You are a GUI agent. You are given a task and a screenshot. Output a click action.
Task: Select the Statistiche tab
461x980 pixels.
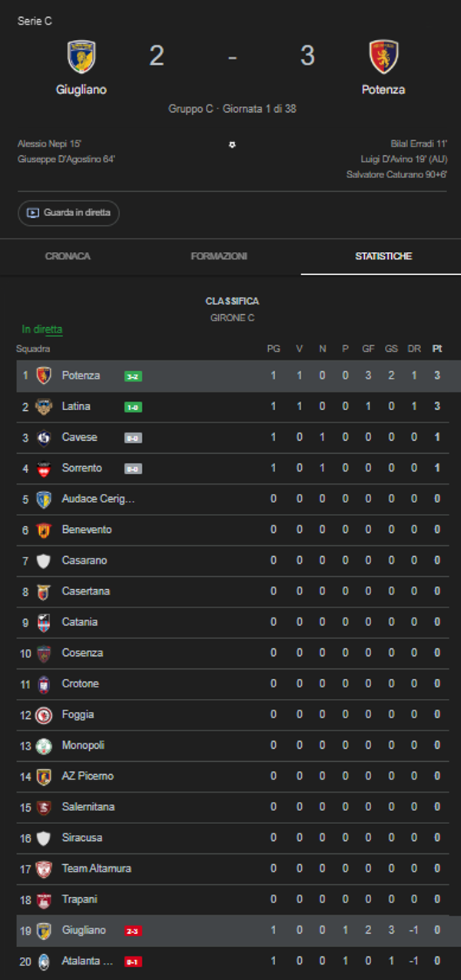383,256
